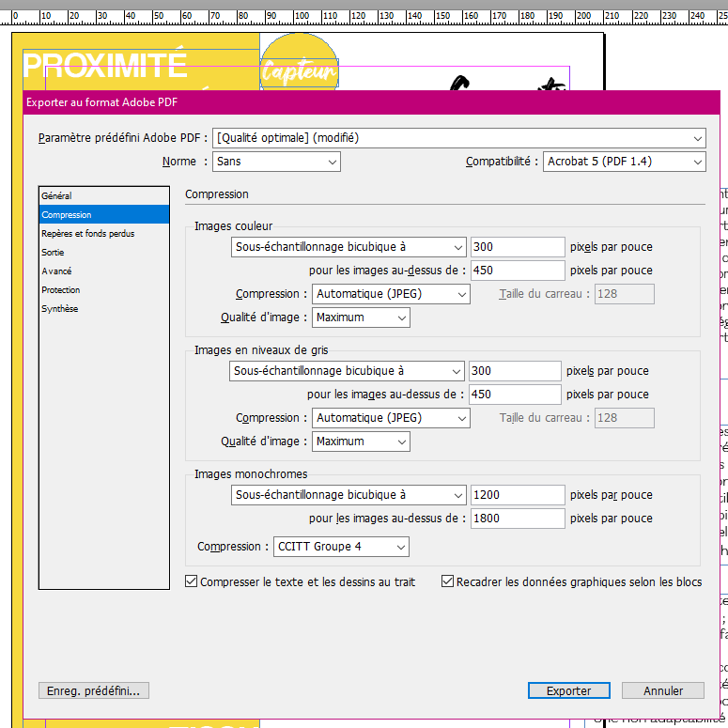Select Compression in the options list
The image size is (728, 728).
pyautogui.click(x=104, y=214)
